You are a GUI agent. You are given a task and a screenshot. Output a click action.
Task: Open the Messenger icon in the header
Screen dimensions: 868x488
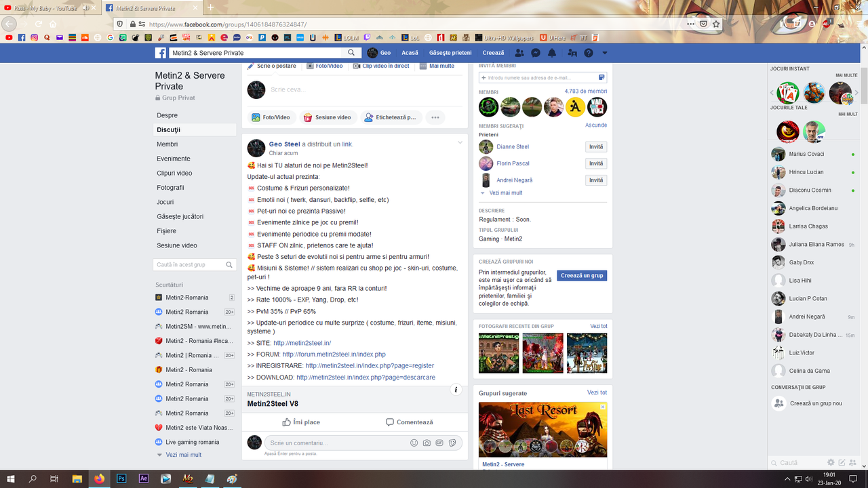click(536, 53)
